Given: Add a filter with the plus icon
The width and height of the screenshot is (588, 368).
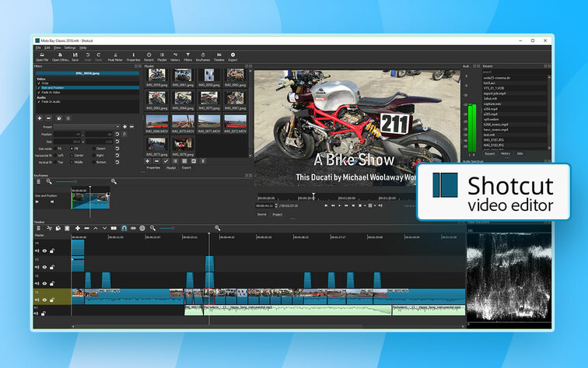Looking at the screenshot, I should point(40,118).
